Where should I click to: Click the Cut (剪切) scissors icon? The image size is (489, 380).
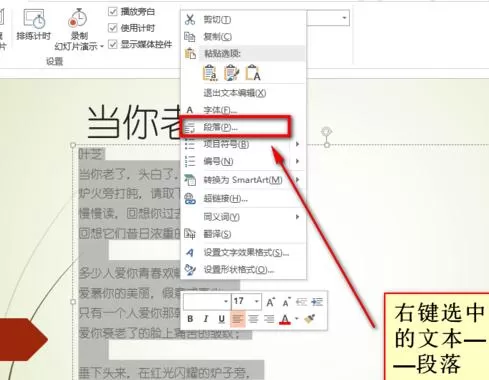pos(190,19)
